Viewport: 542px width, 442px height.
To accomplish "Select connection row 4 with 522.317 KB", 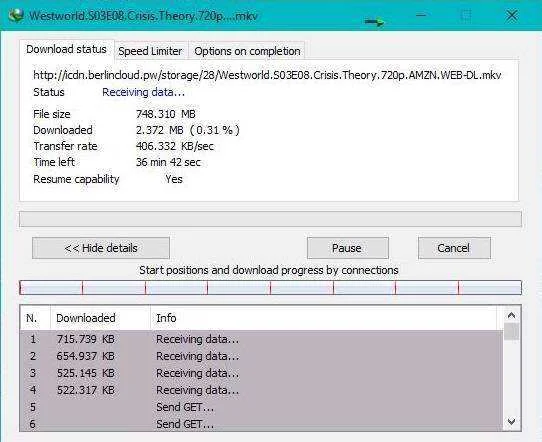I will (262, 390).
